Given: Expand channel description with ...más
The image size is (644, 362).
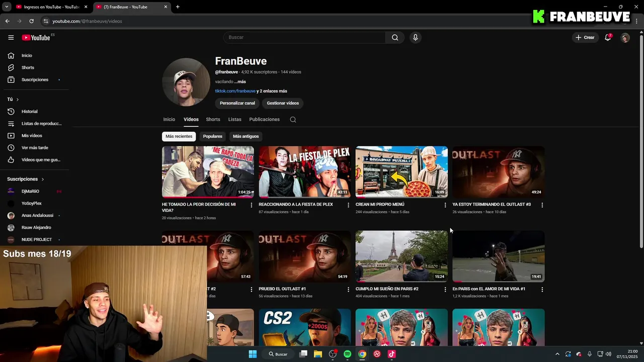Looking at the screenshot, I should point(240,81).
